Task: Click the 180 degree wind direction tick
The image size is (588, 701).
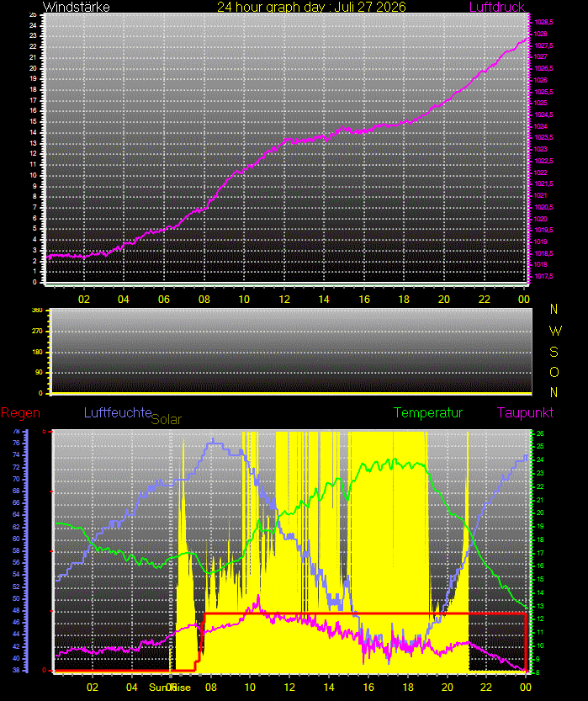Action: click(x=38, y=352)
